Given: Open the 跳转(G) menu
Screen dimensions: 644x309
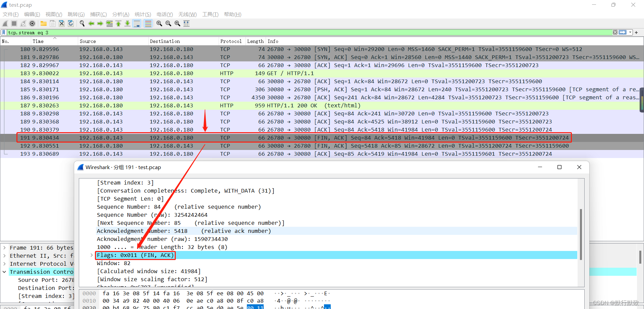Looking at the screenshot, I should [x=76, y=14].
